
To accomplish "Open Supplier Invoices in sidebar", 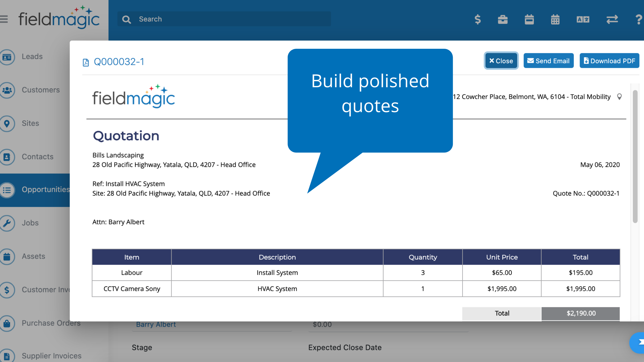I will pyautogui.click(x=52, y=356).
